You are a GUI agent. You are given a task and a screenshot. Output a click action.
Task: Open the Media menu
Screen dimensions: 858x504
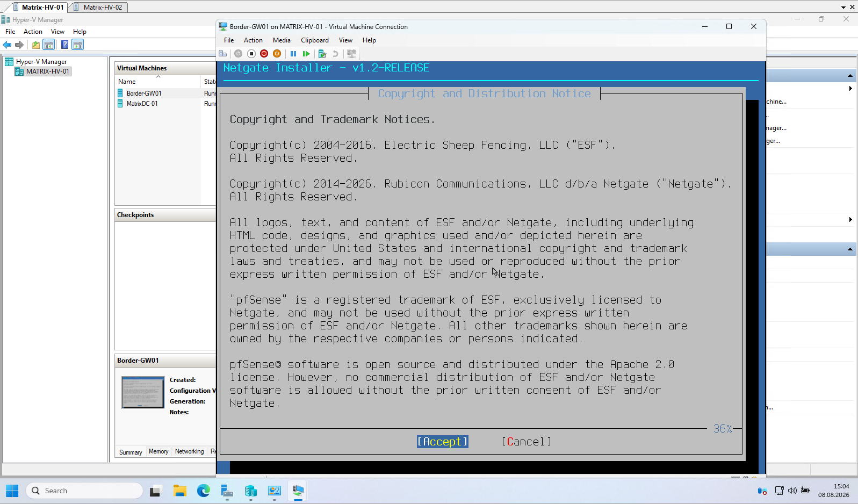coord(282,40)
